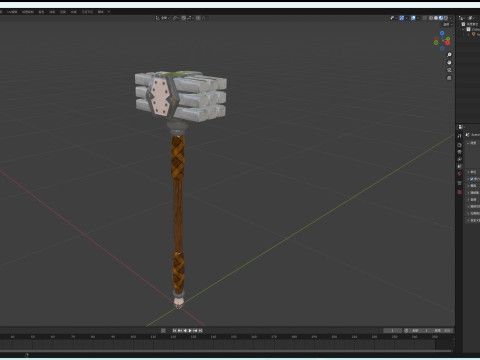The image size is (480, 360).
Task: Jump to next keyframe in timeline
Action: (195, 330)
